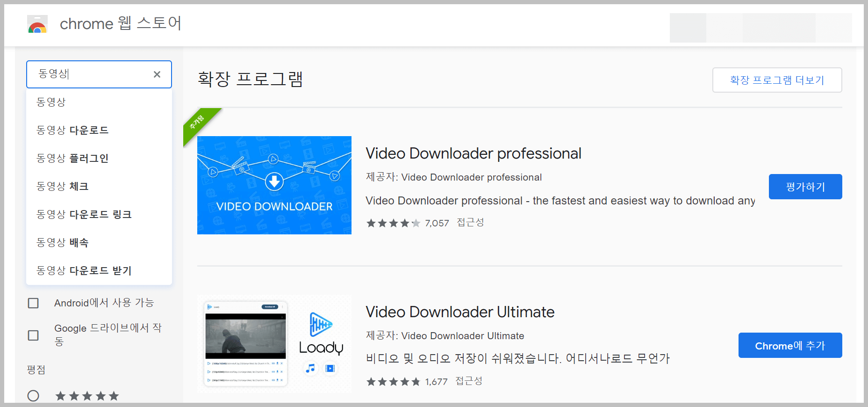Image resolution: width=868 pixels, height=407 pixels.
Task: Enable the Google 드라이브에서 작동 checkbox
Action: click(x=33, y=335)
